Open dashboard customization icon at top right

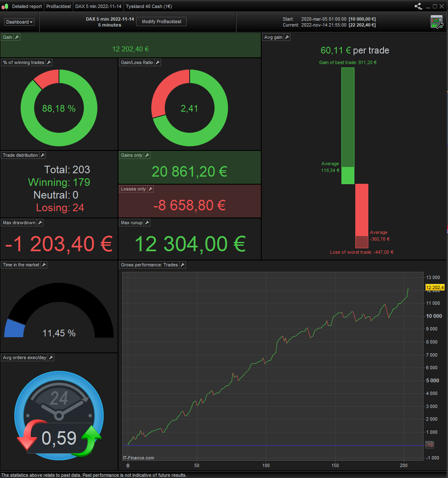(437, 22)
